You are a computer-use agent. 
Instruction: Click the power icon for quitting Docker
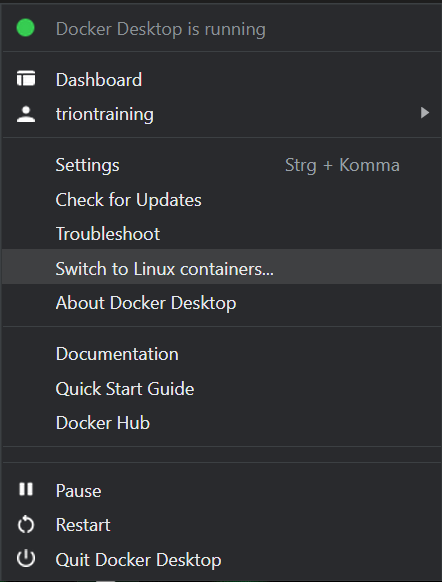click(26, 559)
